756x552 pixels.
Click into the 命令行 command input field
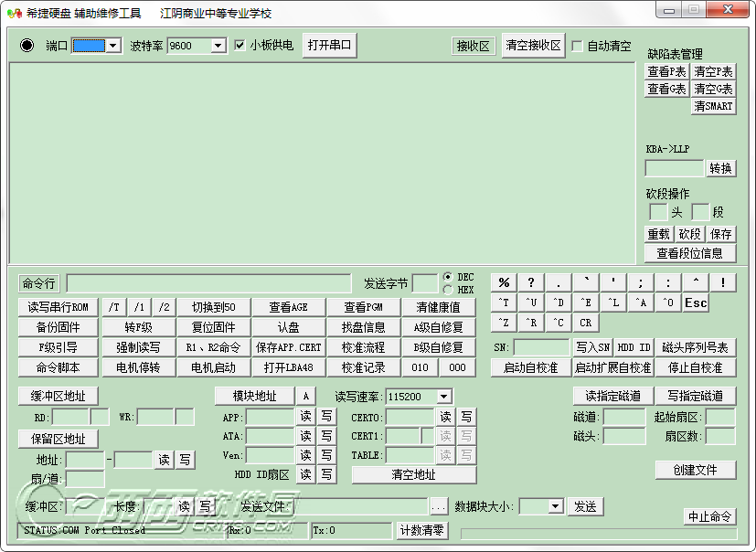(x=208, y=283)
